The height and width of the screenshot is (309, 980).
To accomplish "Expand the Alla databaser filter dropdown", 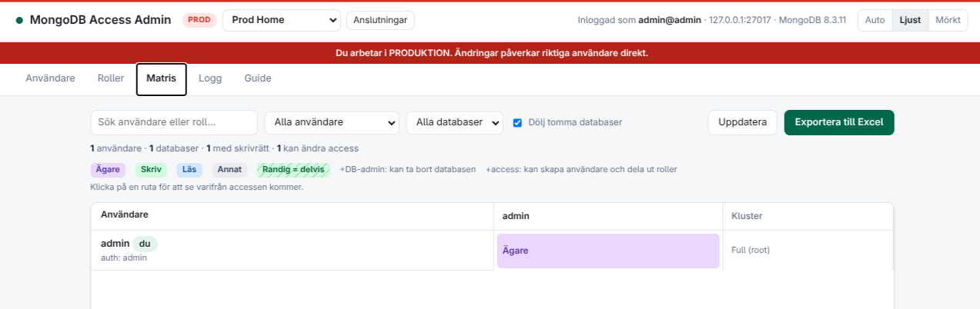I will pos(454,122).
